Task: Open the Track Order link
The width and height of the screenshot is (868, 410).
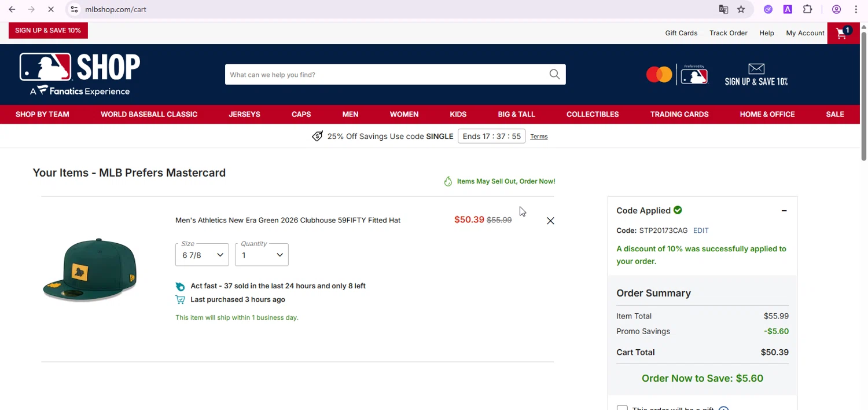Action: point(729,33)
